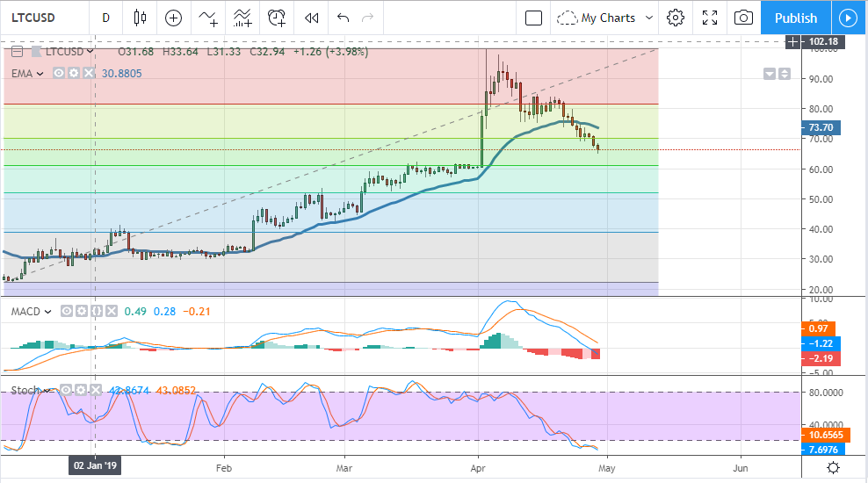The image size is (868, 483).
Task: Undo the last chart action
Action: [x=344, y=18]
